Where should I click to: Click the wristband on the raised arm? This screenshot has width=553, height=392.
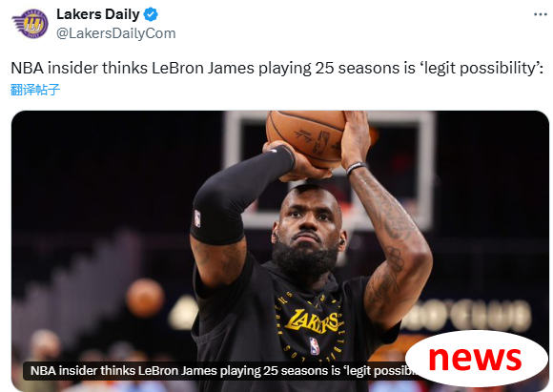pyautogui.click(x=357, y=168)
